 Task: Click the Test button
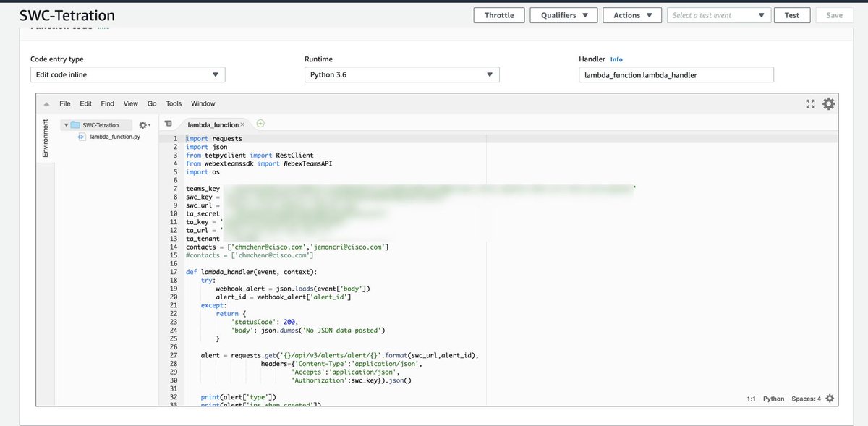click(x=792, y=15)
